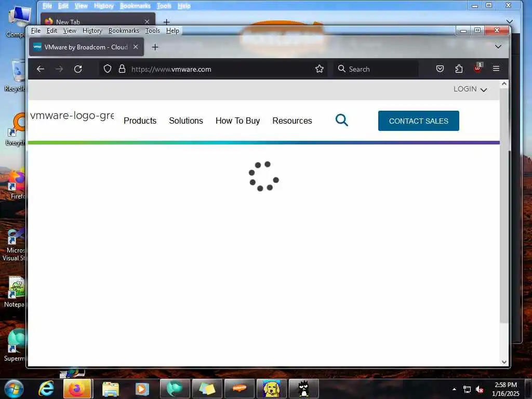Launch Internet Explorer from the taskbar
This screenshot has width=532, height=399.
pyautogui.click(x=46, y=389)
